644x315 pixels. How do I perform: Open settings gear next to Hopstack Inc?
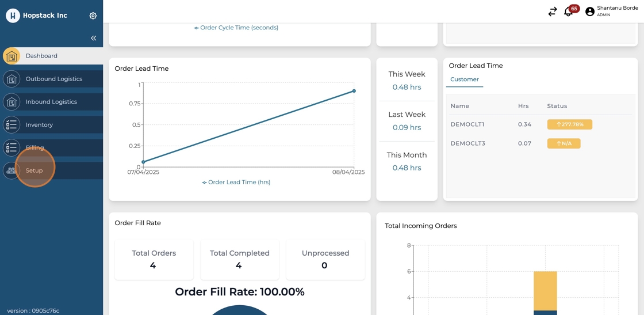[x=93, y=16]
